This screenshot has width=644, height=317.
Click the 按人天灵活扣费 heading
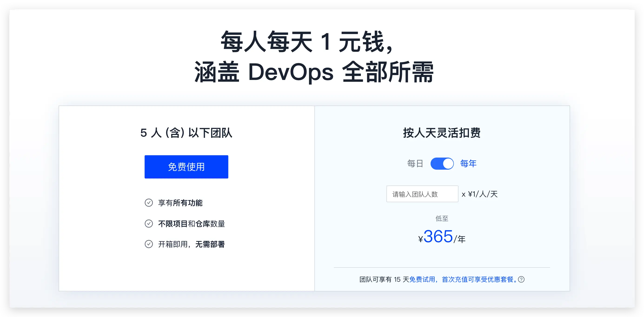pos(442,133)
